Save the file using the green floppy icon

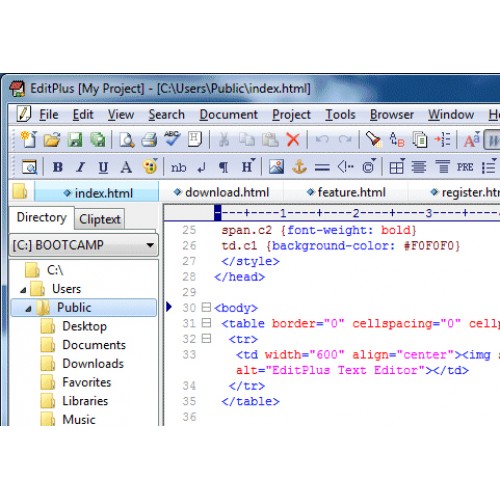click(75, 139)
